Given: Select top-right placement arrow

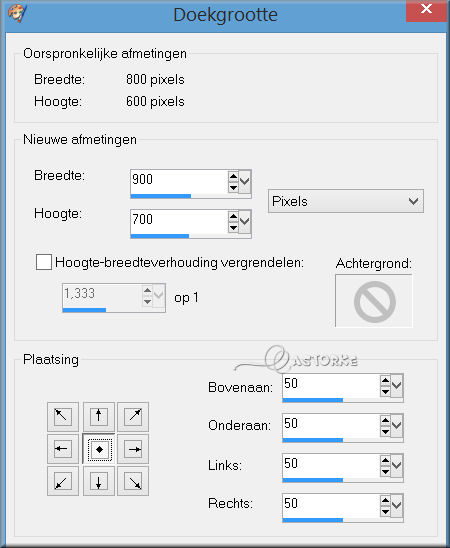Looking at the screenshot, I should [x=133, y=417].
